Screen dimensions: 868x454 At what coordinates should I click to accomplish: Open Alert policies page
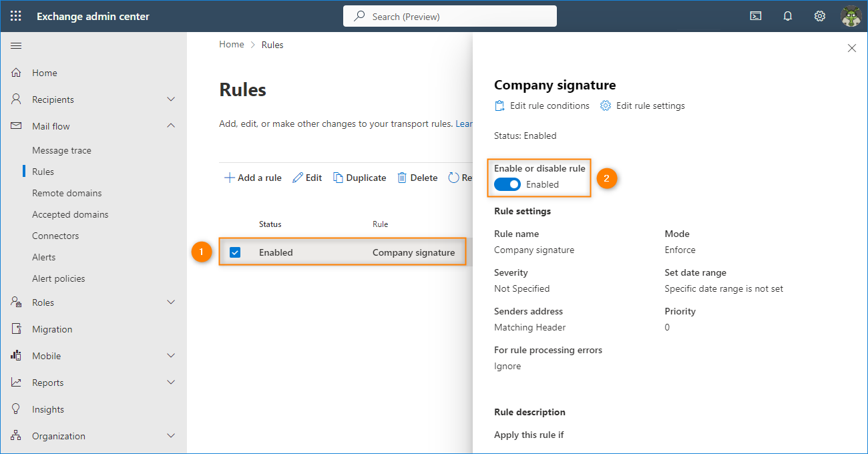point(59,278)
